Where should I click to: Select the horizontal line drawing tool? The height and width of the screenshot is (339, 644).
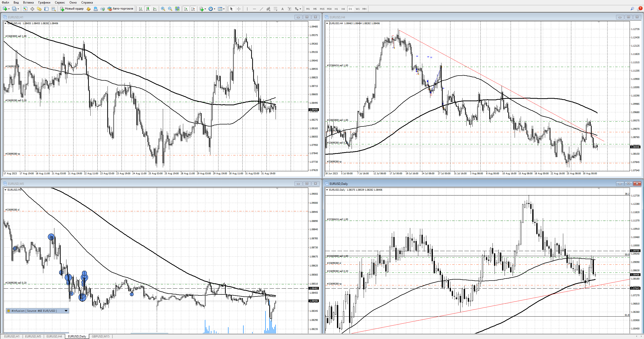pos(254,9)
